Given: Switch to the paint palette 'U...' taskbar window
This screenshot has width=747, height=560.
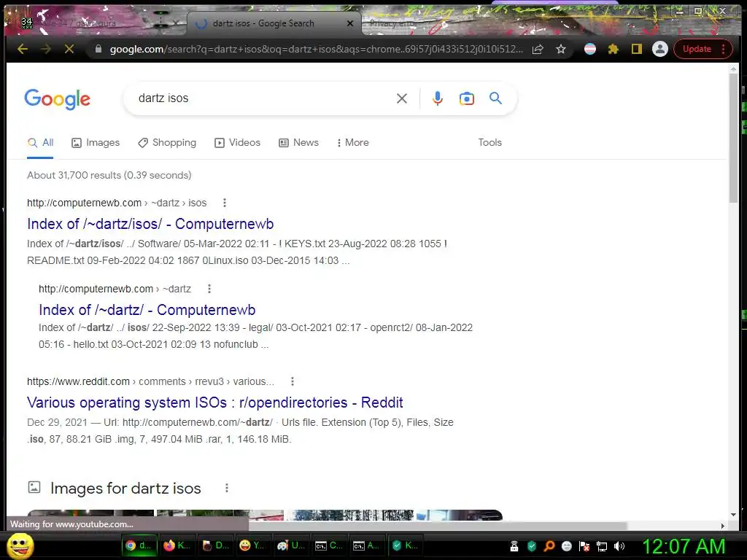Looking at the screenshot, I should pos(292,545).
